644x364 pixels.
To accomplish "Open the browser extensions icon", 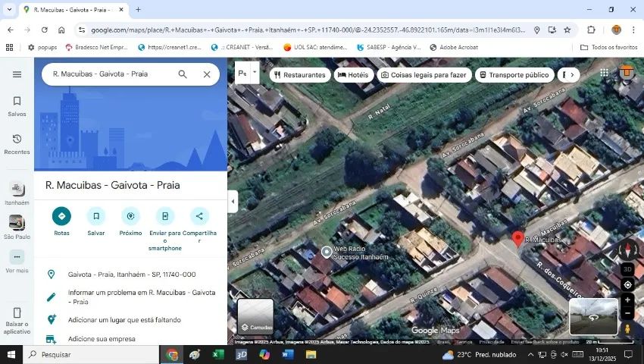I will tap(591, 30).
